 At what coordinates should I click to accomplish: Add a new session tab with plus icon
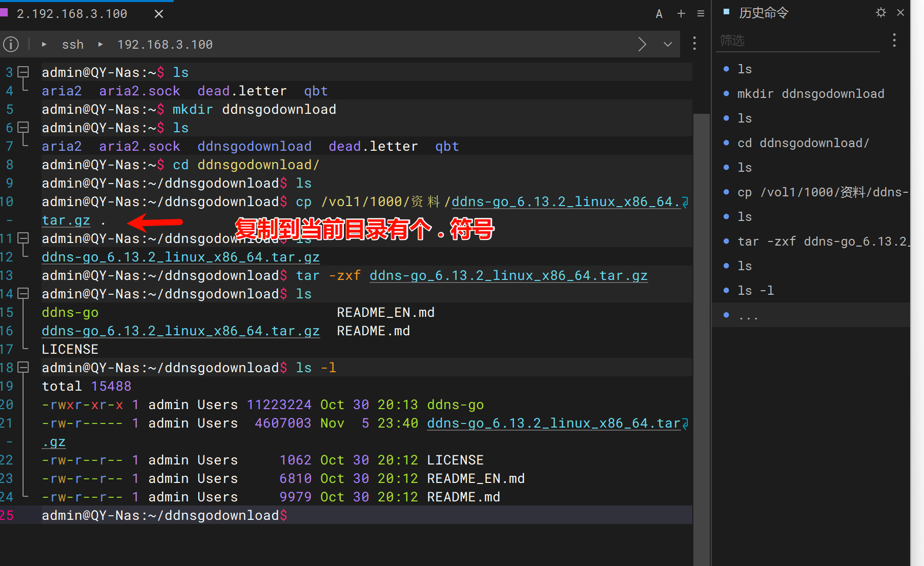681,14
